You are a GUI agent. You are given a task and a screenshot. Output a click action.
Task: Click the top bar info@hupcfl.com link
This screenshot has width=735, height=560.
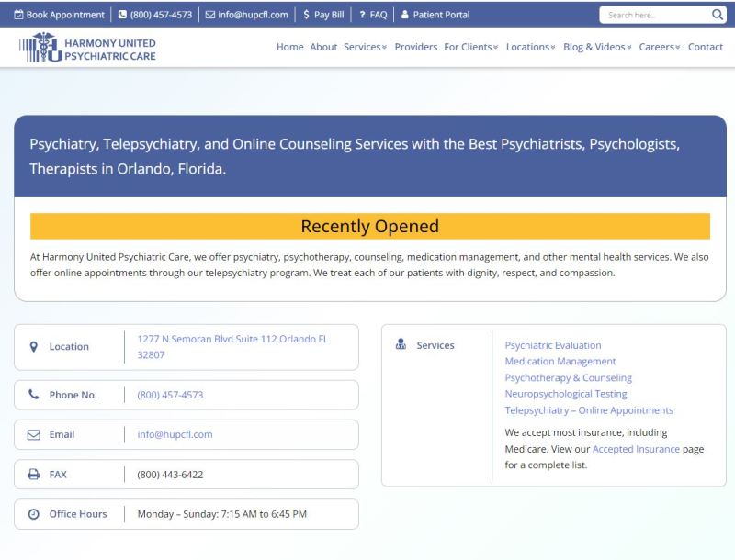coord(253,15)
